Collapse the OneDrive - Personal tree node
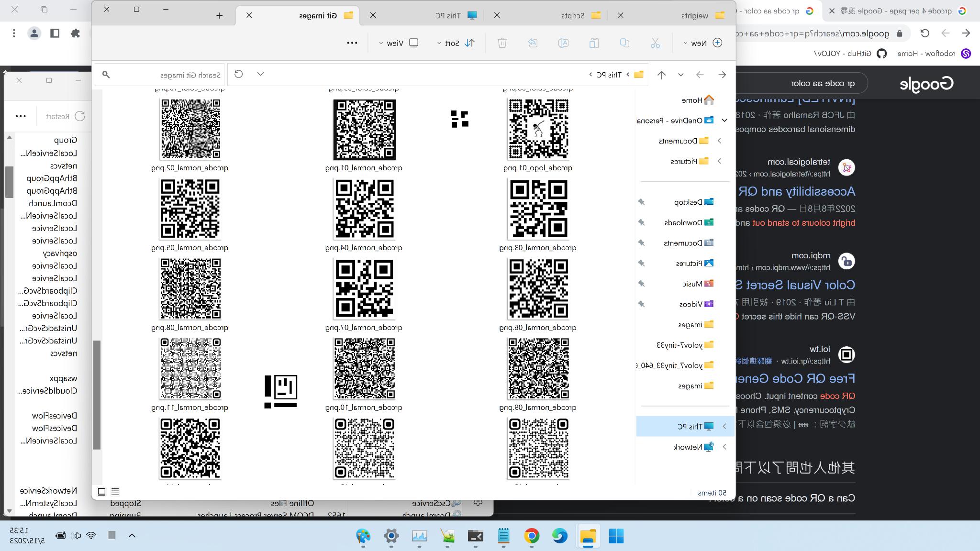Image resolution: width=980 pixels, height=551 pixels. point(724,120)
